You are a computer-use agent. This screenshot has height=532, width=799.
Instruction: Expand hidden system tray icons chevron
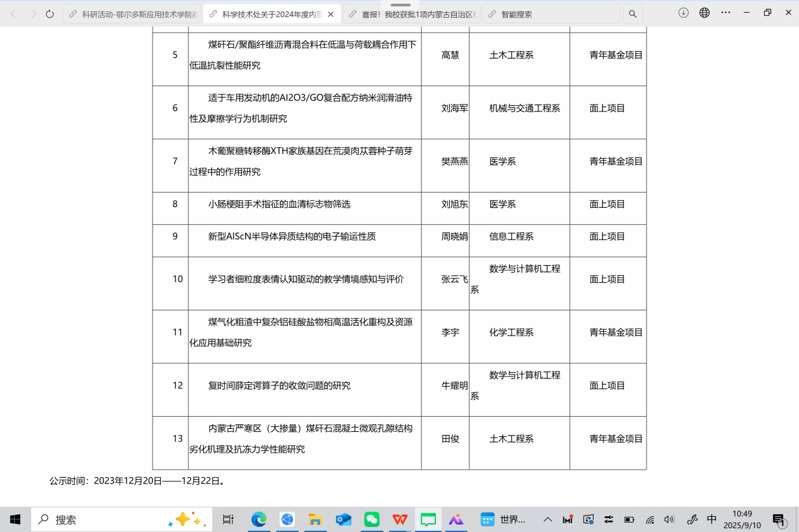tap(548, 519)
